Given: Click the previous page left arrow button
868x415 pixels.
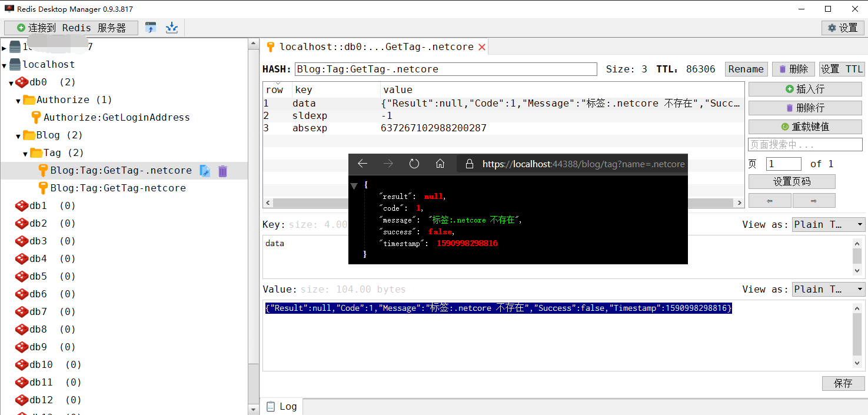Looking at the screenshot, I should [x=770, y=201].
